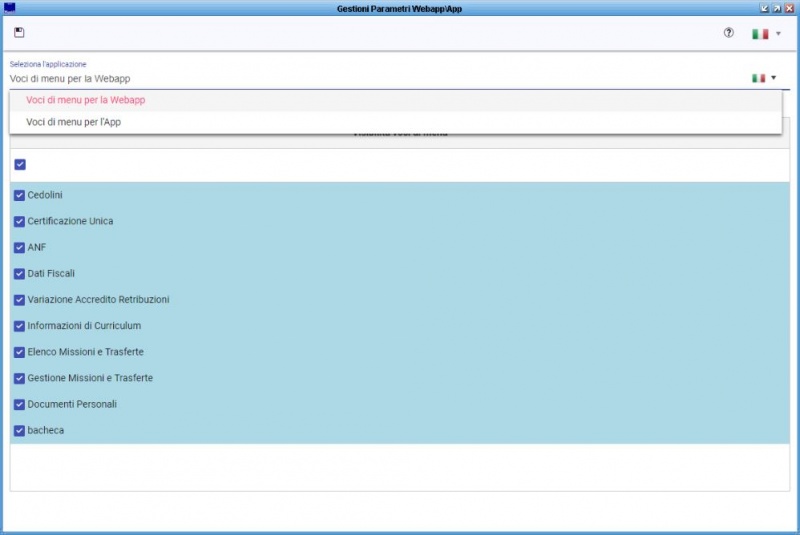Uncheck the Cedolini checkbox
Viewport: 800px width, 535px height.
tap(19, 195)
